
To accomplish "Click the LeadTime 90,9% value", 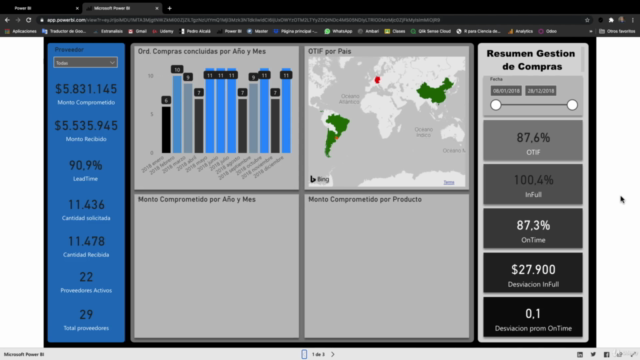I will 86,165.
